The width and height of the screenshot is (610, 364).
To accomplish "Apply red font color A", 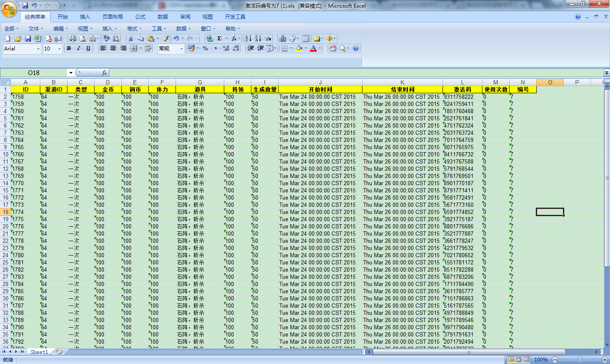I will tap(313, 49).
